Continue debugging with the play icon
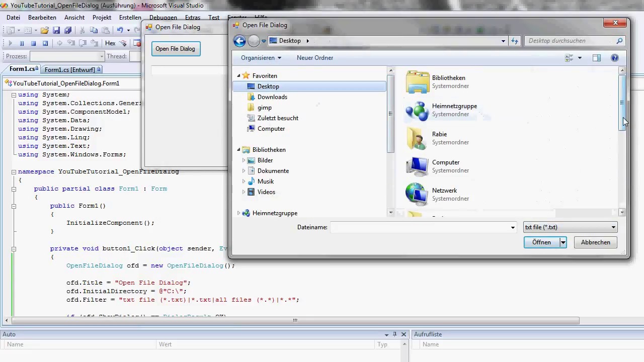 pos(10,43)
